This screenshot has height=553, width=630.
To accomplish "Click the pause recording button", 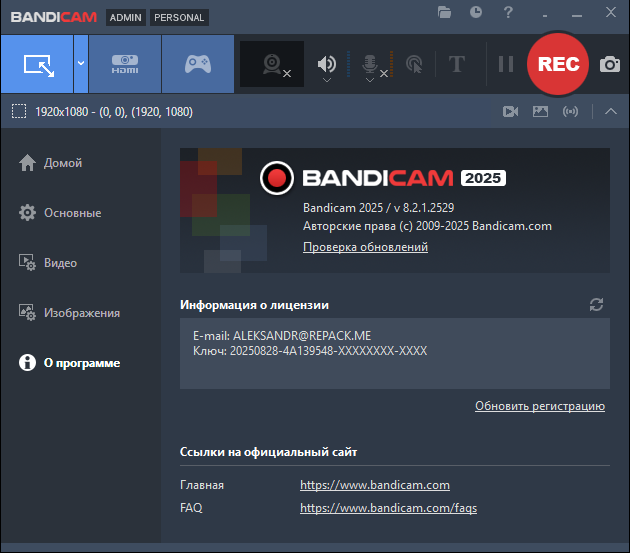I will coord(506,64).
